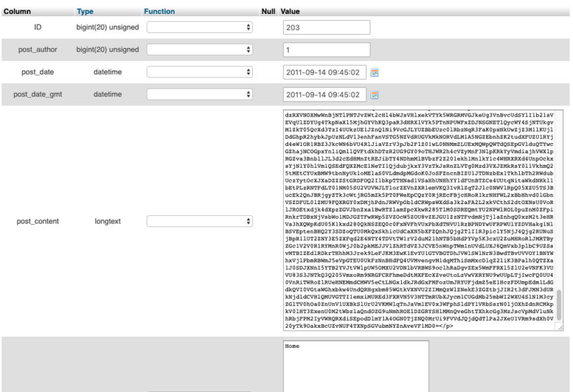Click datetime type in post_date_gmt row

[108, 94]
